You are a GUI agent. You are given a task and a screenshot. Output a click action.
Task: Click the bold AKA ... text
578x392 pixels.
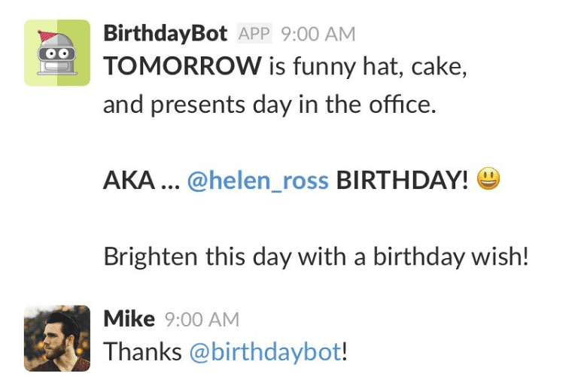click(141, 180)
